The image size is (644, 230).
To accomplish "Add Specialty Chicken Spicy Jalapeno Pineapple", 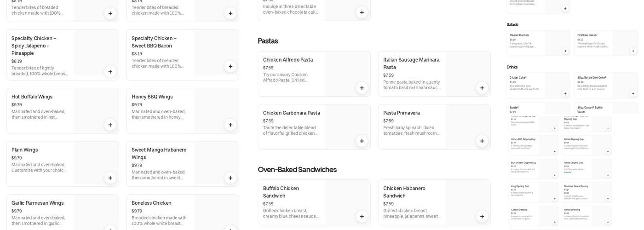I will tap(110, 72).
